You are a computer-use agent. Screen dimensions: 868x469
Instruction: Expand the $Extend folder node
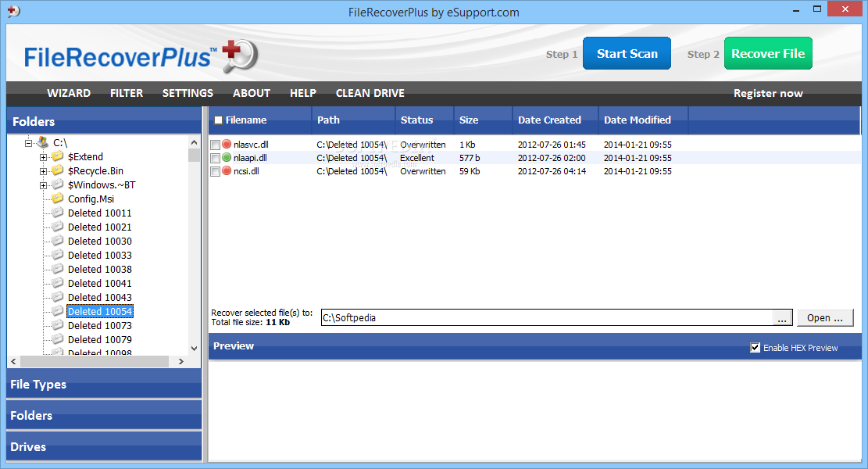[x=44, y=157]
